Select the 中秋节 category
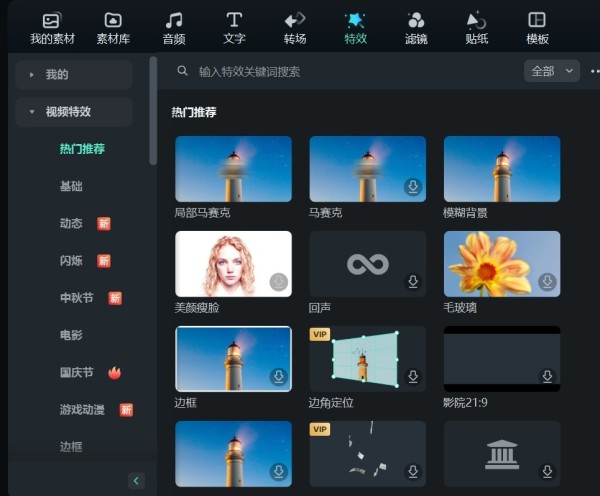600x496 pixels. 77,298
